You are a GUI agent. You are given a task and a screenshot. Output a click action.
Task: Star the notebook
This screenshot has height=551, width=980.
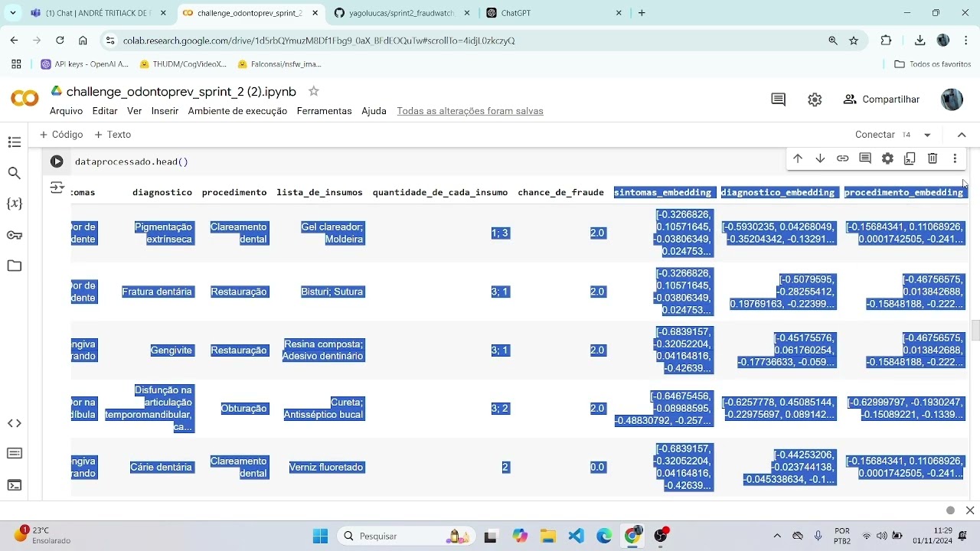(x=313, y=91)
